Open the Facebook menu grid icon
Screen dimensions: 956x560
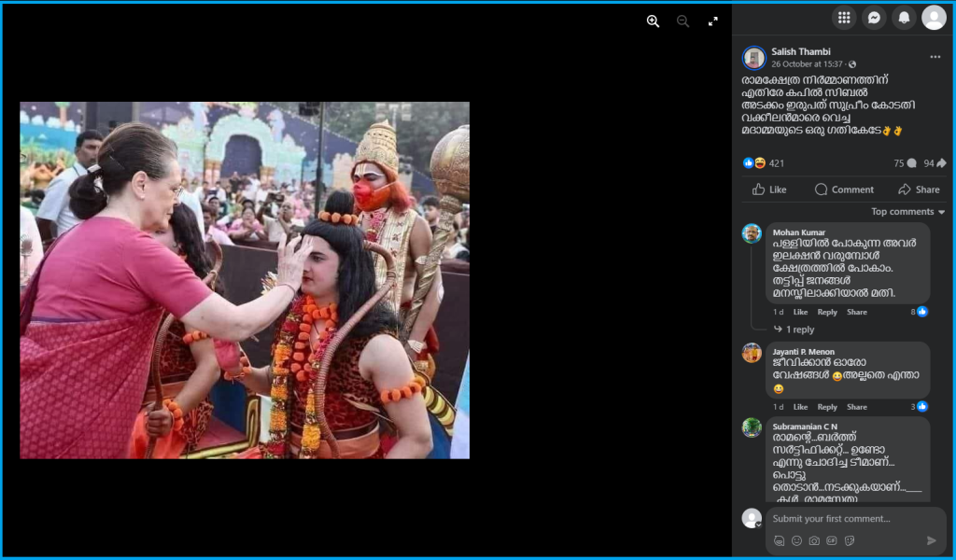point(844,18)
